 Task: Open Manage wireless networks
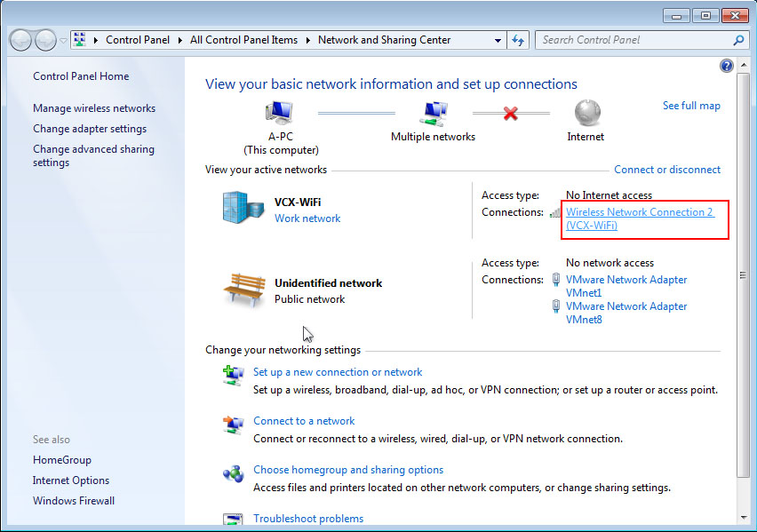point(94,108)
